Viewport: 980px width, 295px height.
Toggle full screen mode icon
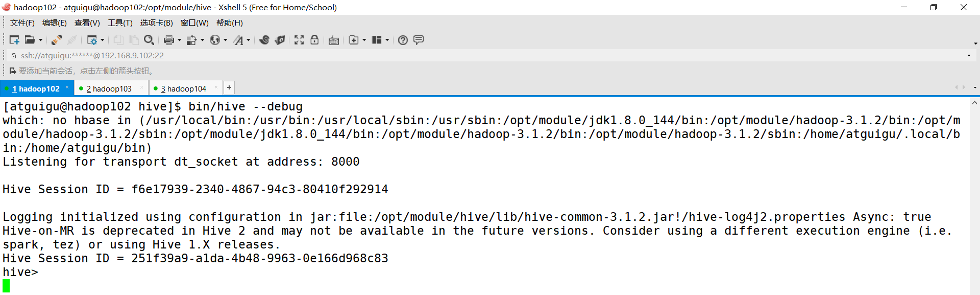(299, 40)
